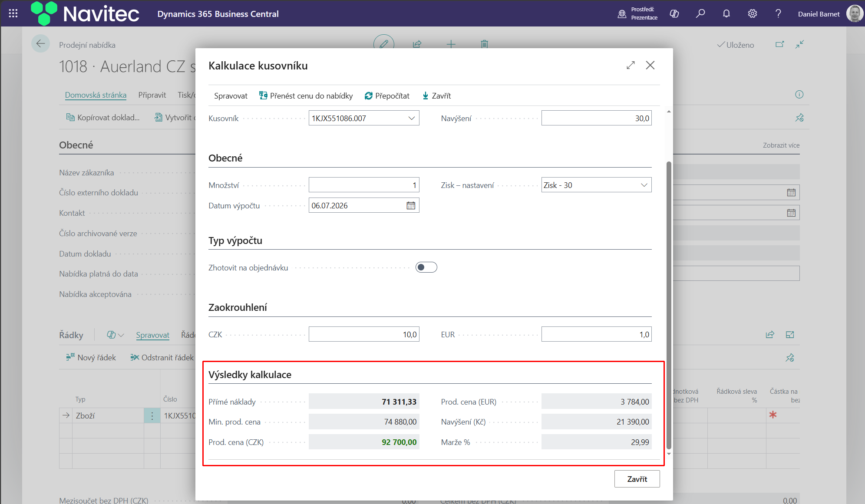Click the Přepočítat recalculate action
This screenshot has height=504, width=865.
click(x=387, y=96)
